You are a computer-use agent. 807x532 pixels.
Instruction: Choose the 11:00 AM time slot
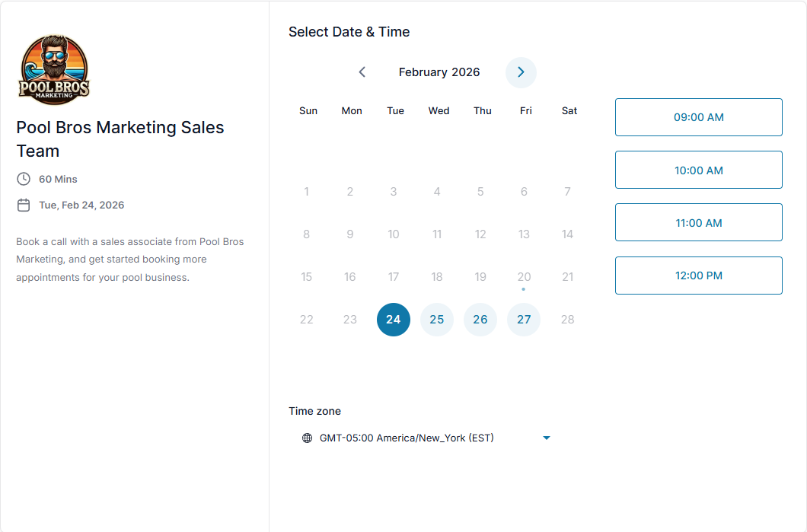click(x=698, y=223)
